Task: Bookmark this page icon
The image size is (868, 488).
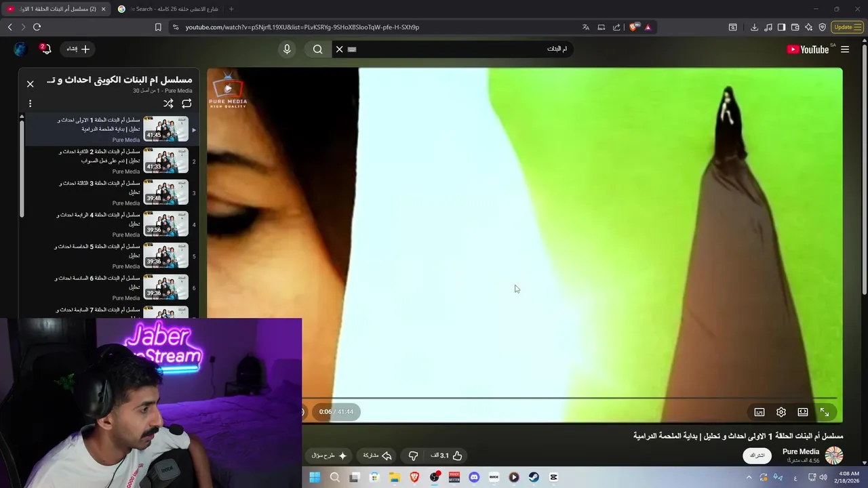Action: click(x=158, y=27)
